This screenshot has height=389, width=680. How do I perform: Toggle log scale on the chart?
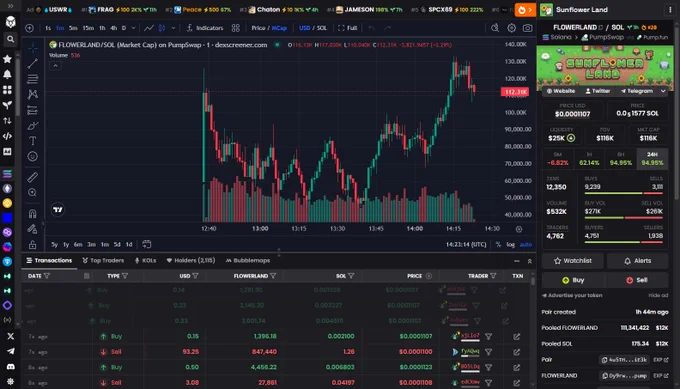click(x=510, y=245)
